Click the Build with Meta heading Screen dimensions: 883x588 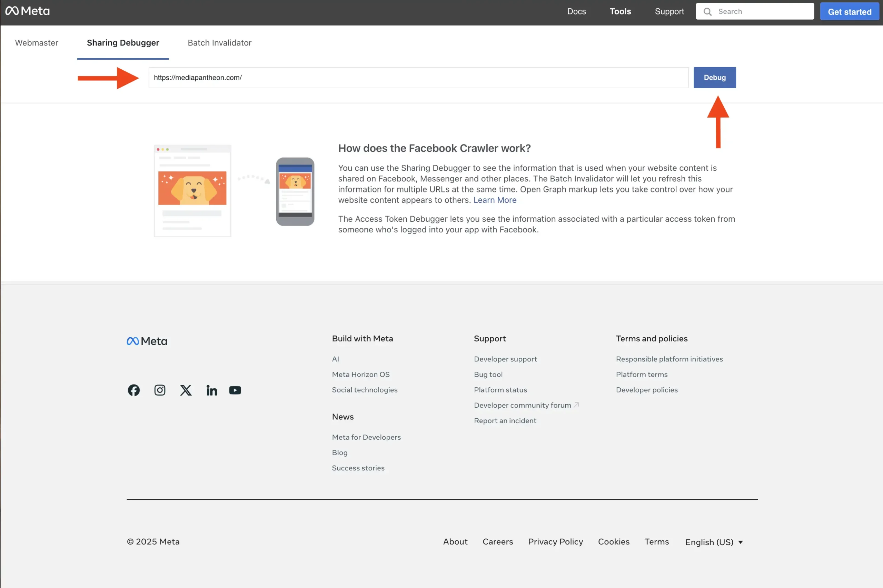pos(362,338)
